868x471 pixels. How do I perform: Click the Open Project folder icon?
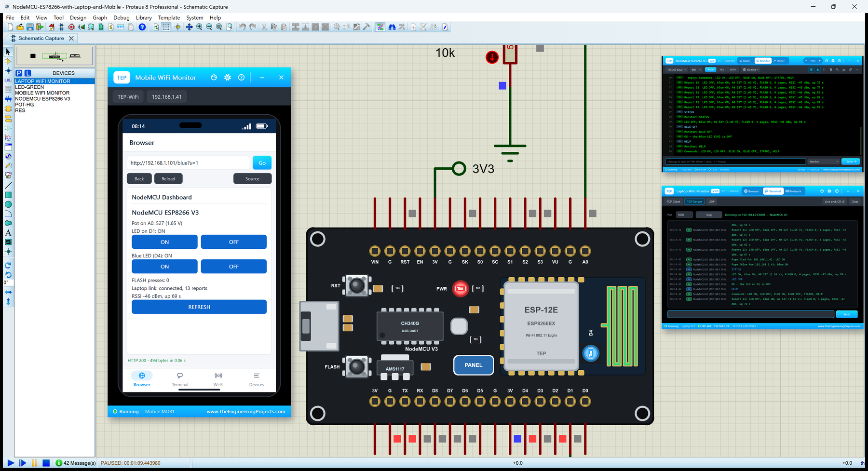pyautogui.click(x=20, y=27)
